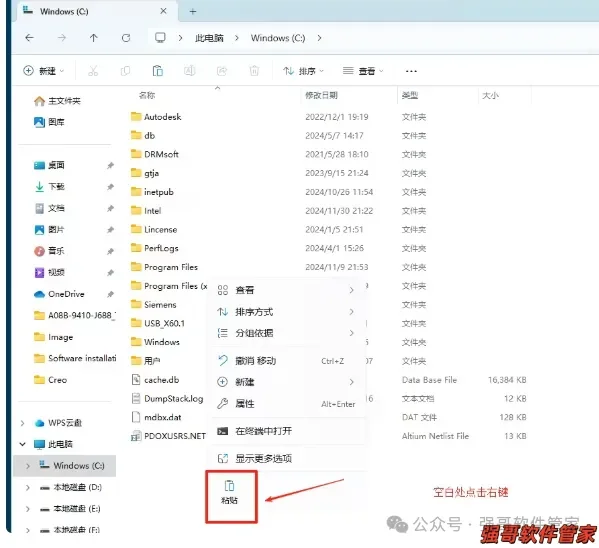Choose 显示更多选项 in context menu
The width and height of the screenshot is (599, 548).
click(286, 458)
